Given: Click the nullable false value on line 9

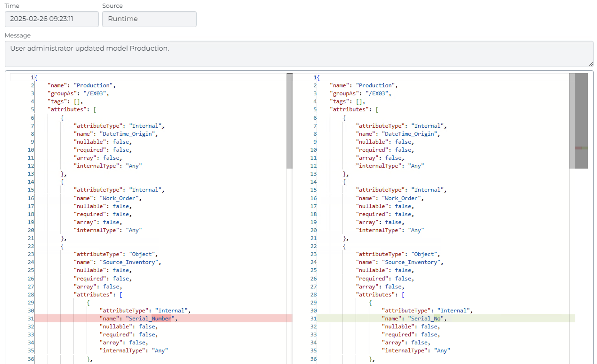Looking at the screenshot, I should click(121, 142).
